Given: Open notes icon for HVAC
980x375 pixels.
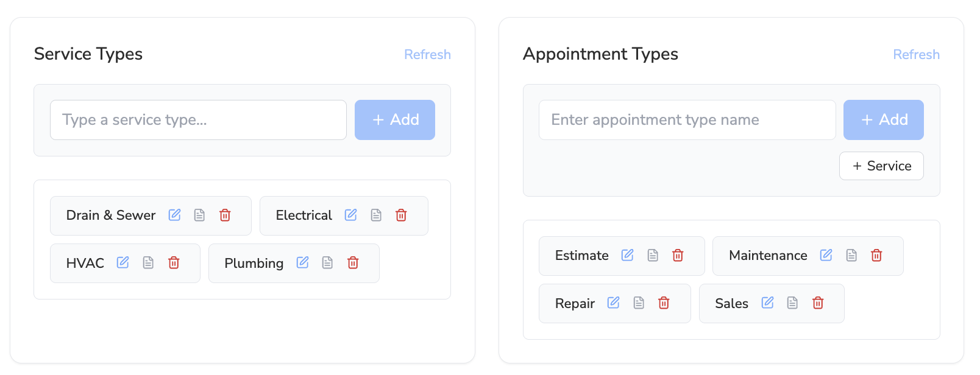Looking at the screenshot, I should [x=148, y=262].
